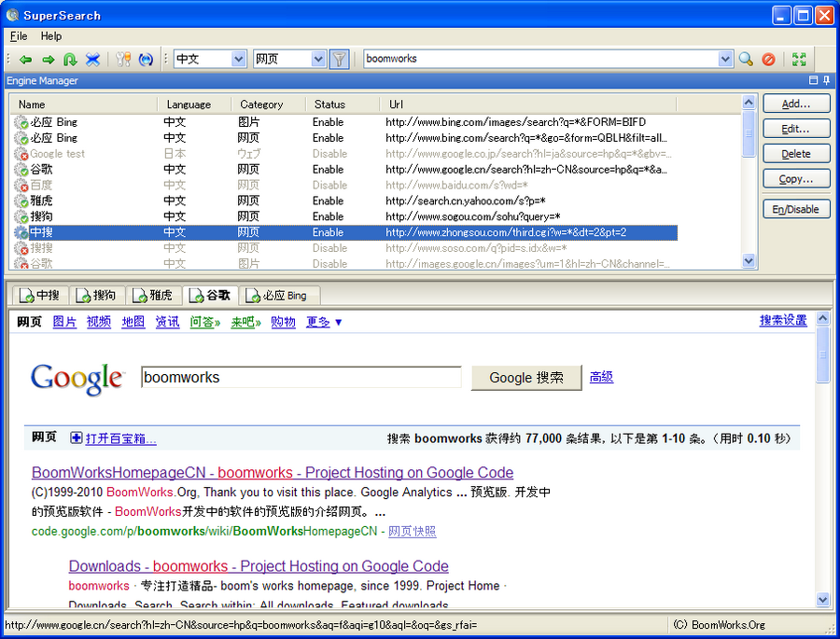
Task: Click the Edit... engine button
Action: tap(796, 129)
